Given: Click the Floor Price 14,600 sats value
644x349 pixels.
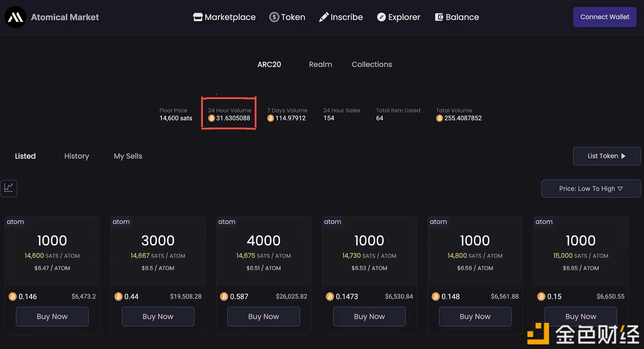Looking at the screenshot, I should [x=176, y=118].
